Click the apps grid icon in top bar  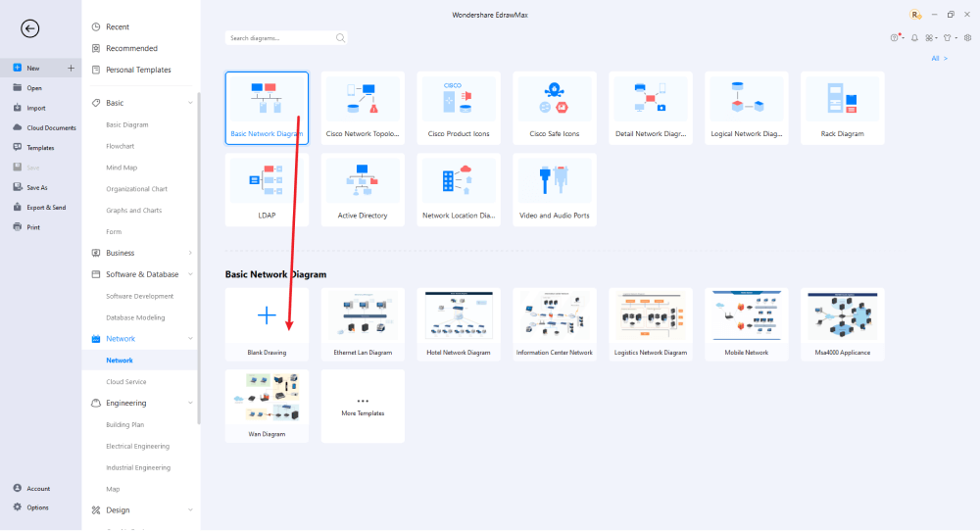click(929, 38)
